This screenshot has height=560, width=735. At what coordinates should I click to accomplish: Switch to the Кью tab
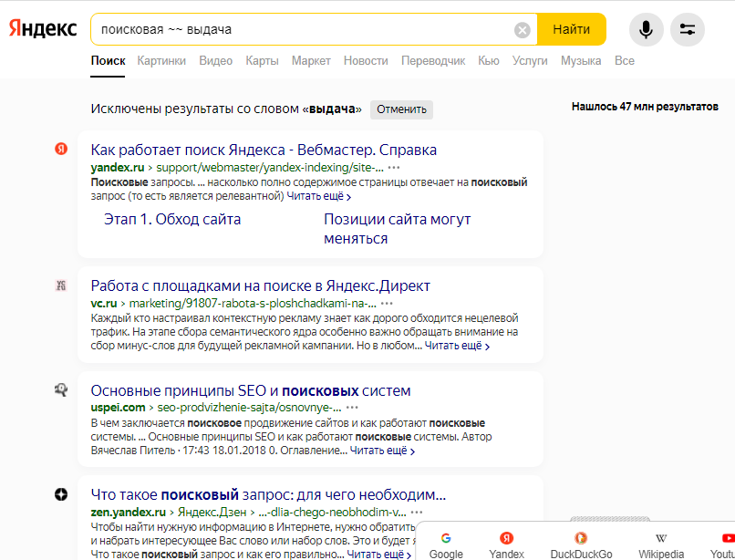point(489,61)
